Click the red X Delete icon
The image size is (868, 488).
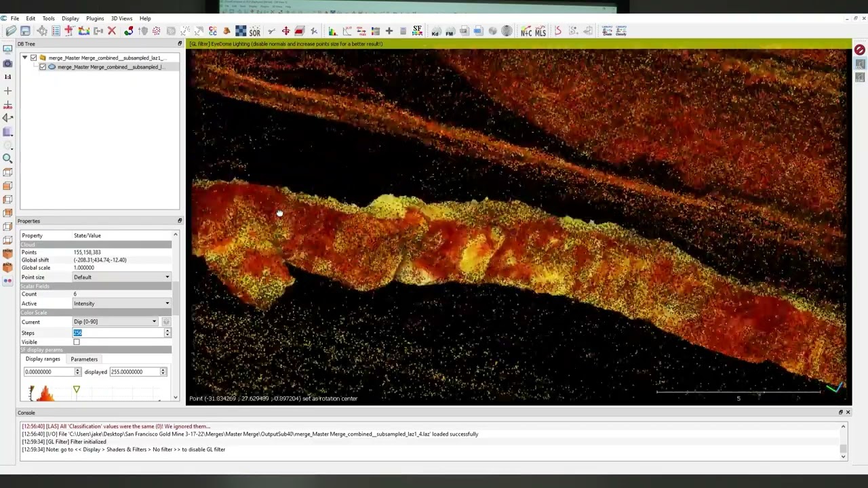tap(112, 31)
